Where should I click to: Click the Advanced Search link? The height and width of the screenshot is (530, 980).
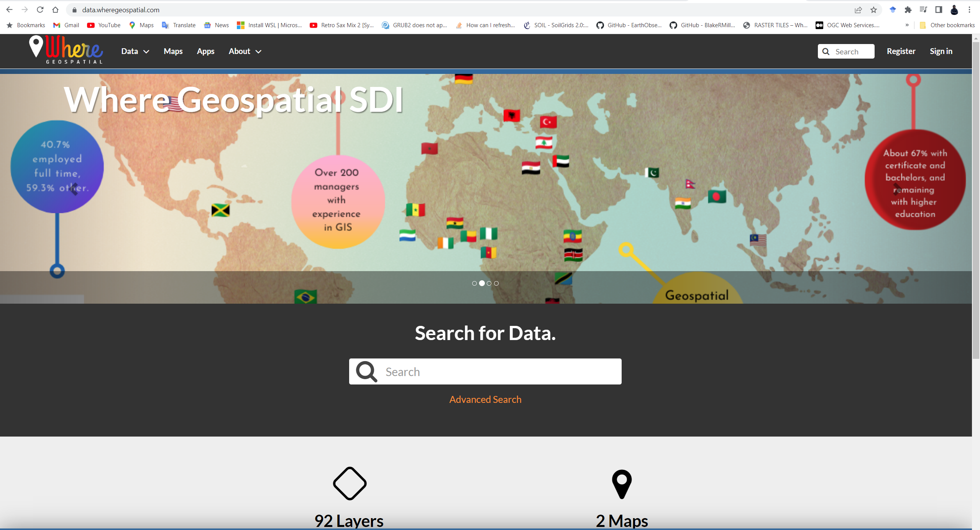pyautogui.click(x=485, y=399)
